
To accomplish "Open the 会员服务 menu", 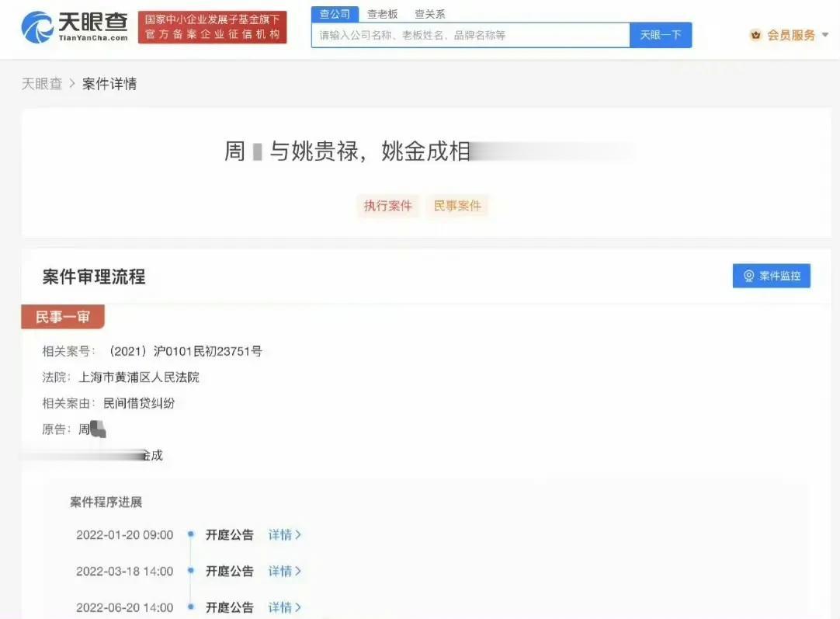I will [x=790, y=36].
